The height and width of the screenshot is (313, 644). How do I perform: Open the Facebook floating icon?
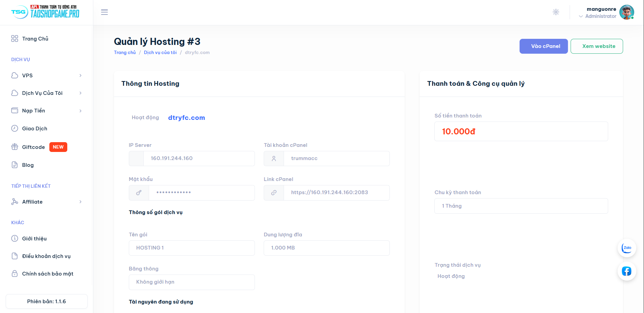(627, 271)
